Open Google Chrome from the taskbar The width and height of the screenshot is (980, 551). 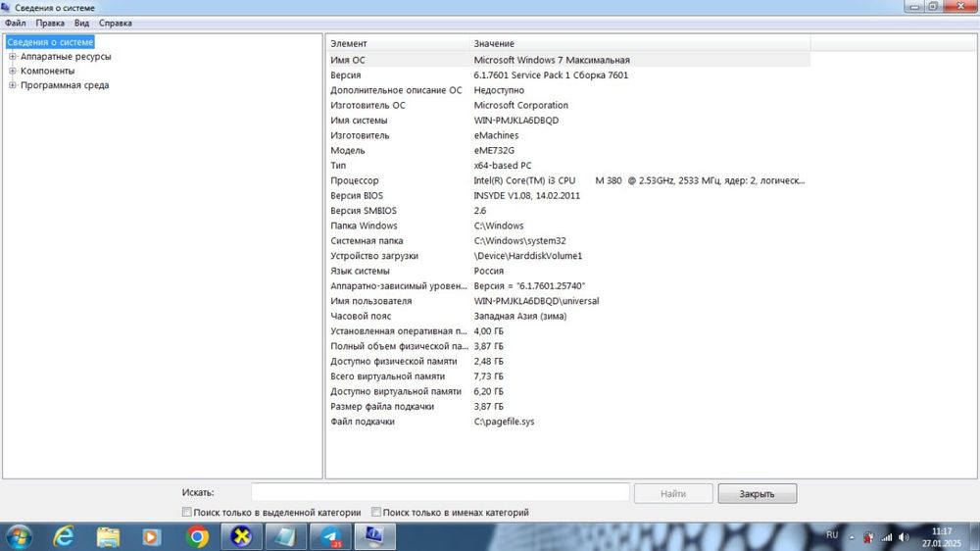coord(197,537)
